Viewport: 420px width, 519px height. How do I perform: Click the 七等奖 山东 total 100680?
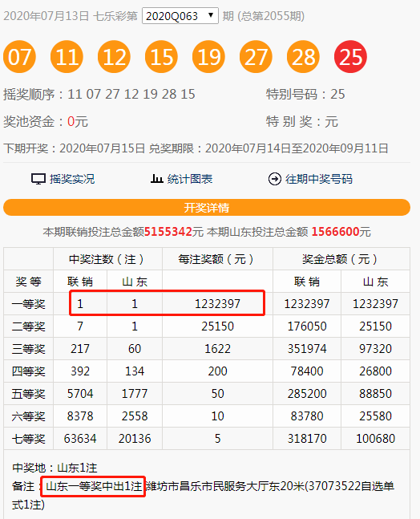(x=375, y=439)
